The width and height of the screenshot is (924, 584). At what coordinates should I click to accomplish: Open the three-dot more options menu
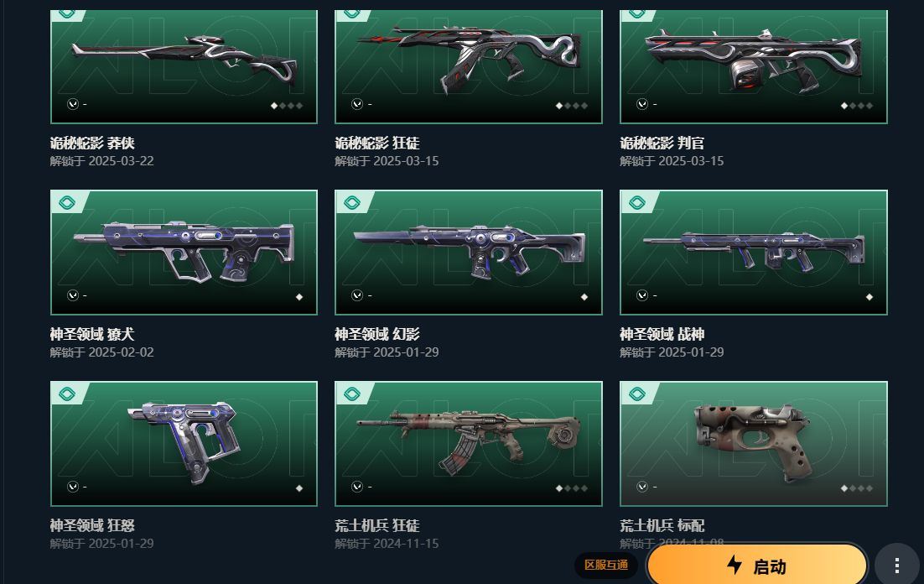coord(897,566)
